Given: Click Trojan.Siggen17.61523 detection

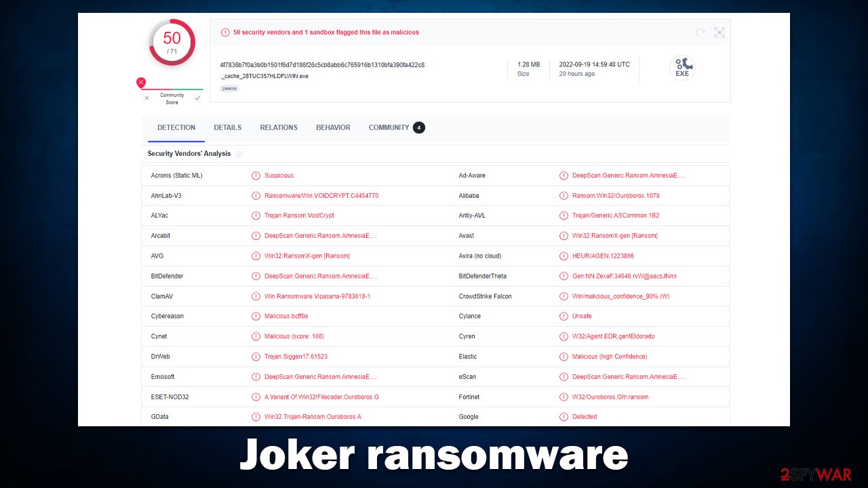Looking at the screenshot, I should click(x=296, y=357).
